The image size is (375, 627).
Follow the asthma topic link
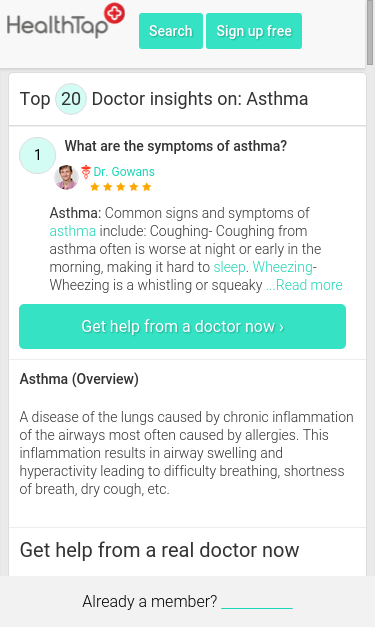(73, 231)
